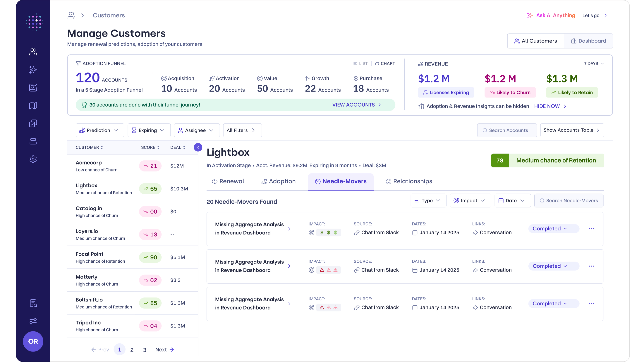Open the Date needle-mover filter
Viewport: 644px width, 362px height.
click(x=513, y=201)
